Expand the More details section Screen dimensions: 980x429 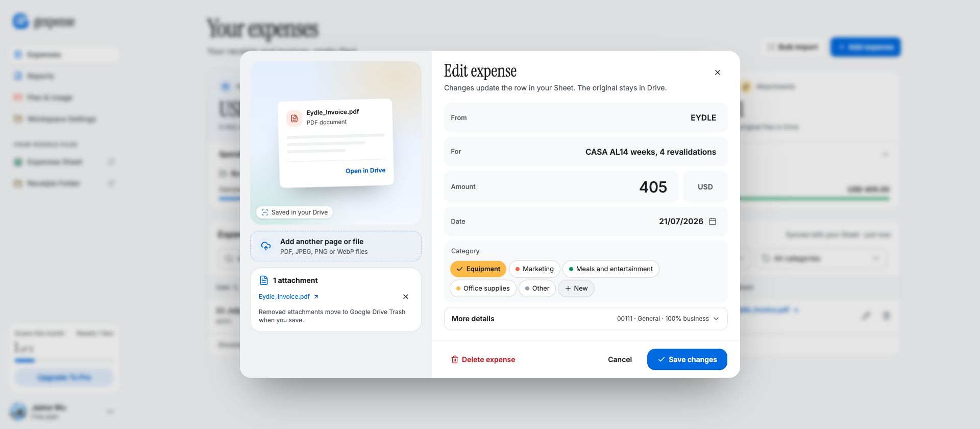pyautogui.click(x=585, y=319)
